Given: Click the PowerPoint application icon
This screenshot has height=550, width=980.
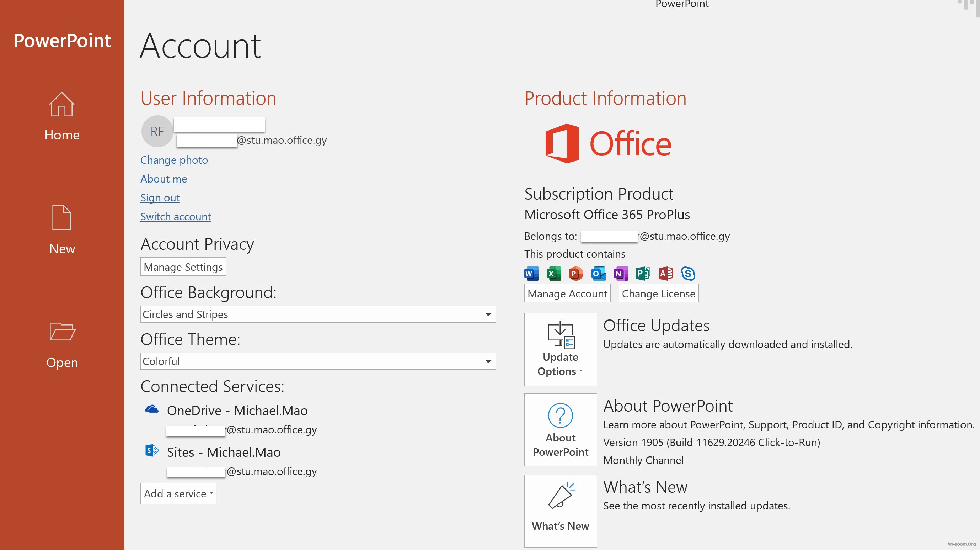Looking at the screenshot, I should [x=575, y=273].
